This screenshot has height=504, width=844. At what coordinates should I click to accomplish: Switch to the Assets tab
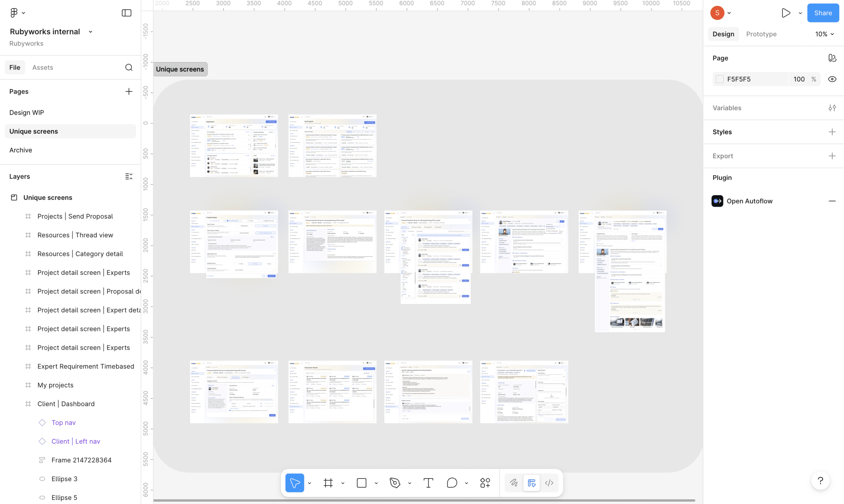43,67
